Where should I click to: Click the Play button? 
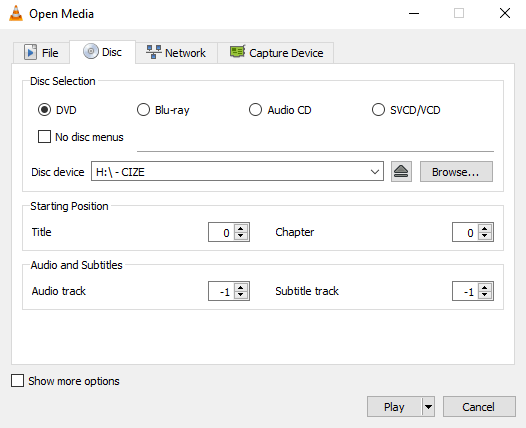[x=394, y=407]
